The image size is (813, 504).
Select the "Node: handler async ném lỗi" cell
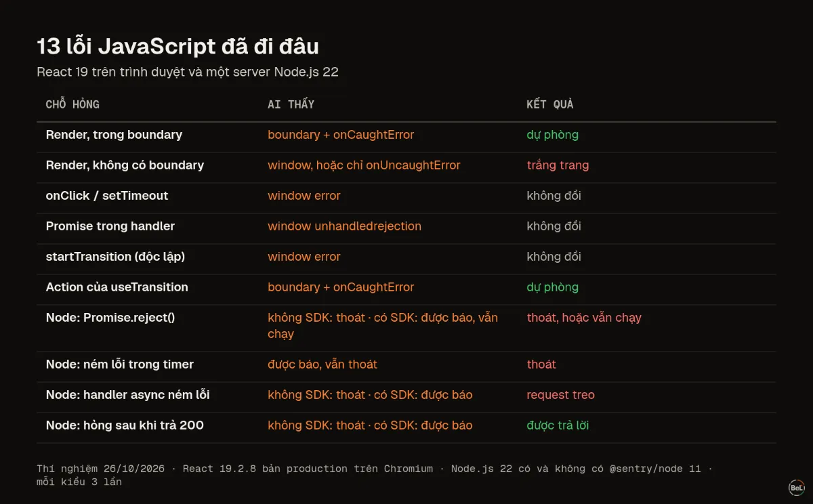point(128,395)
